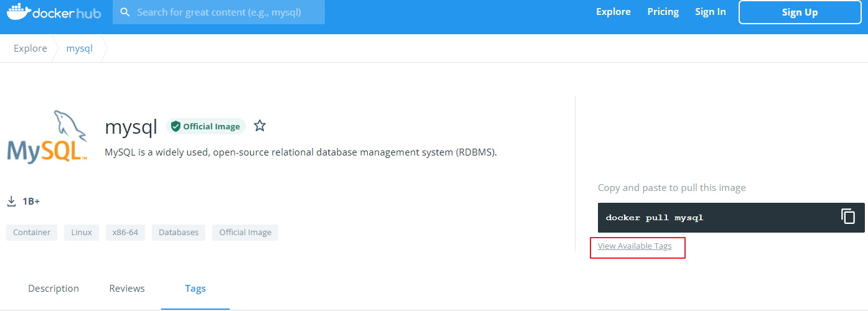Screen dimensions: 868x311
Task: Click the Sign Up button
Action: (800, 12)
